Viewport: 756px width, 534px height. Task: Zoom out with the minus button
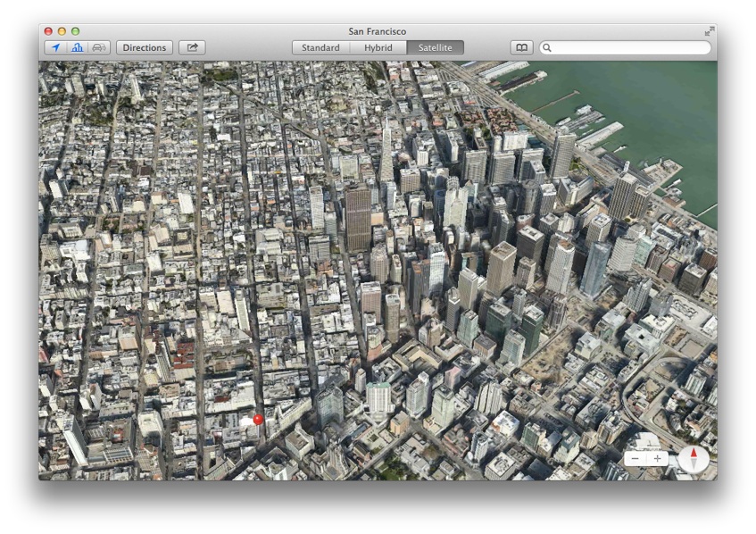point(635,458)
